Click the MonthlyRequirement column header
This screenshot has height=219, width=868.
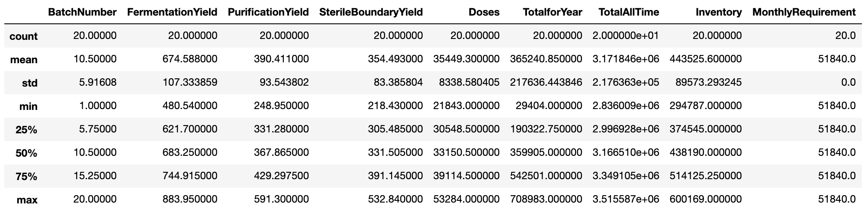coord(804,12)
